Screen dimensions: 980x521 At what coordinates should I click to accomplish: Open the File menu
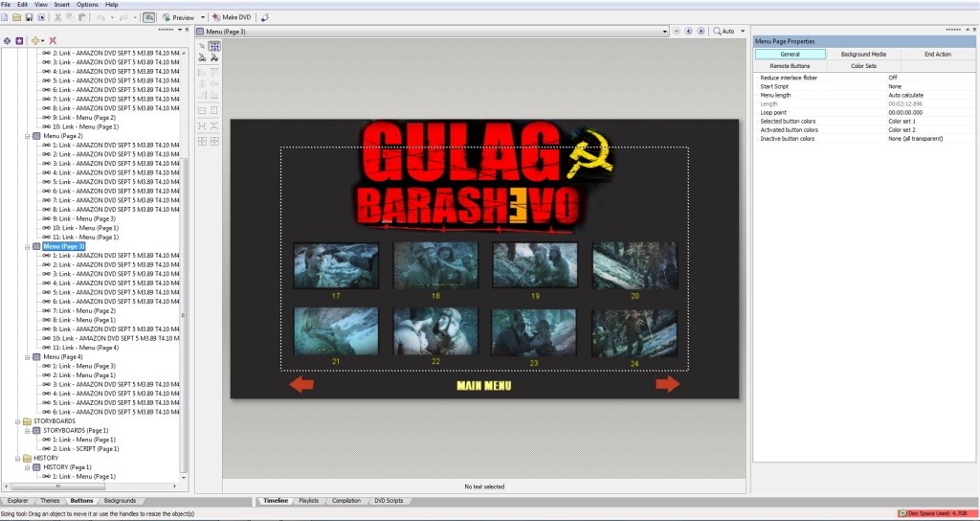[x=6, y=5]
